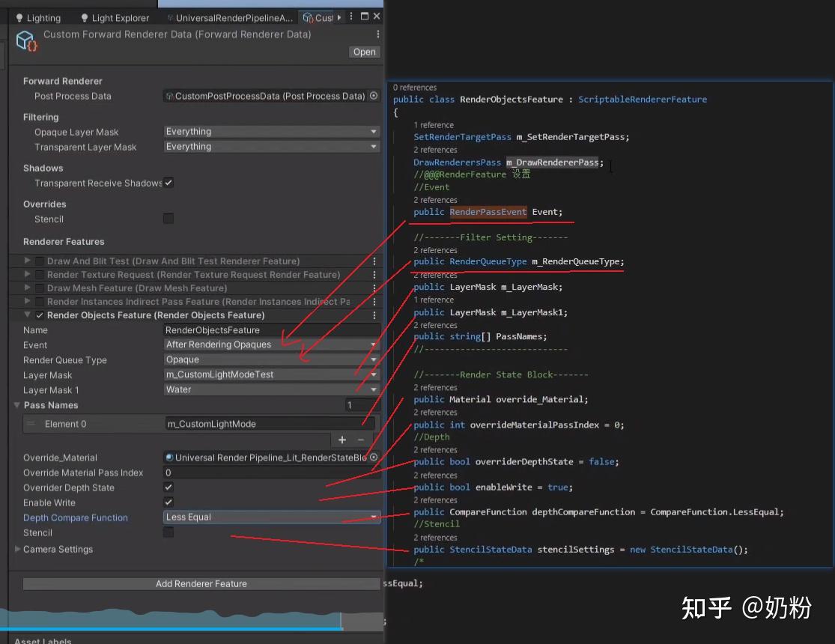The height and width of the screenshot is (644, 835).
Task: Expand the Camera Settings foldout
Action: pos(16,549)
